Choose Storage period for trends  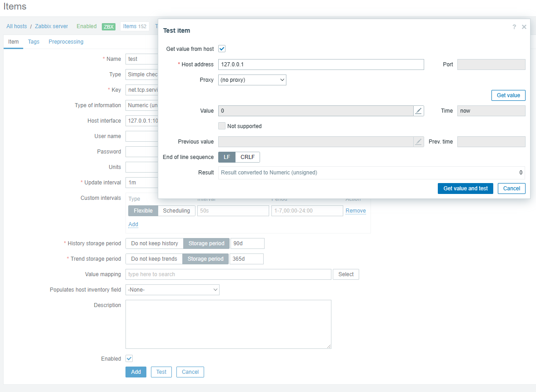click(205, 259)
